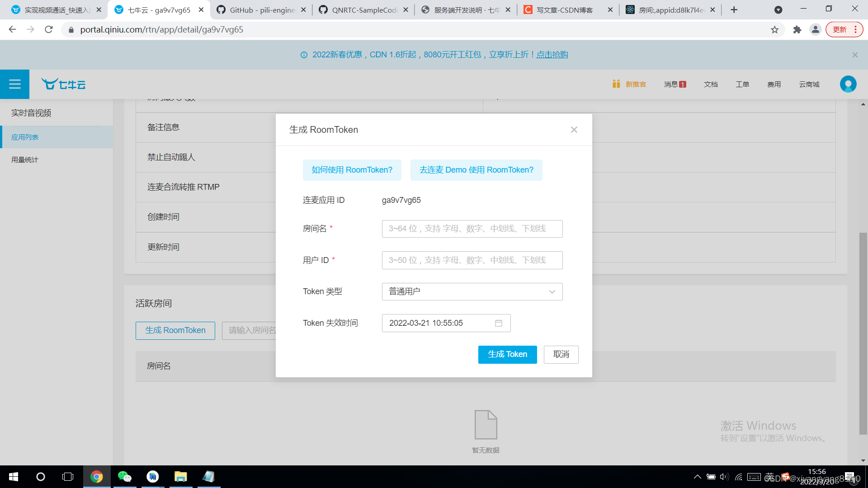
Task: Open the volume control in tray
Action: point(724,477)
